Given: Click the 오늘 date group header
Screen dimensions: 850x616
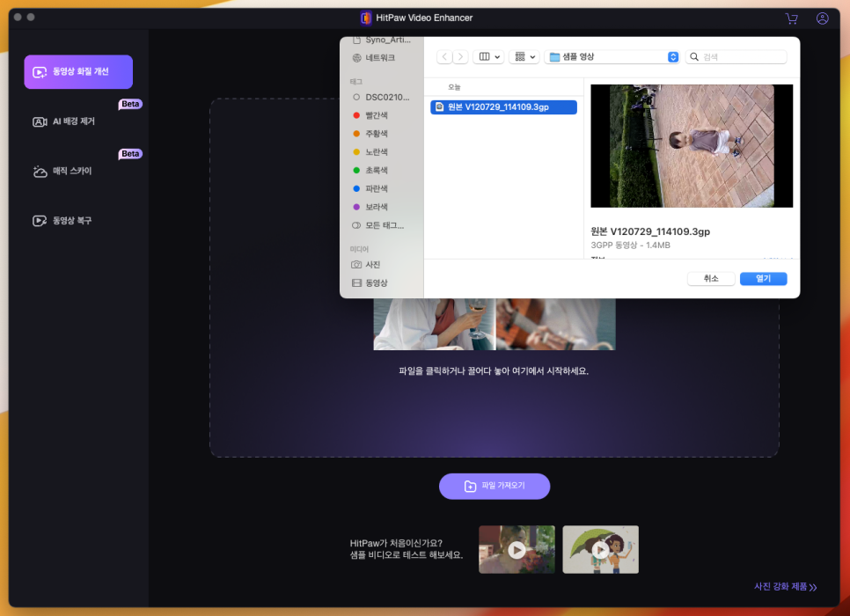Looking at the screenshot, I should [x=454, y=87].
